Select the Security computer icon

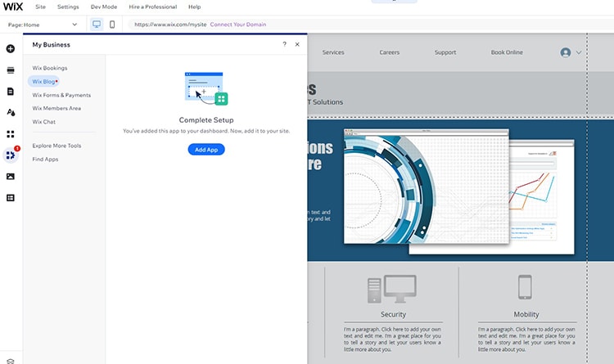(x=392, y=289)
